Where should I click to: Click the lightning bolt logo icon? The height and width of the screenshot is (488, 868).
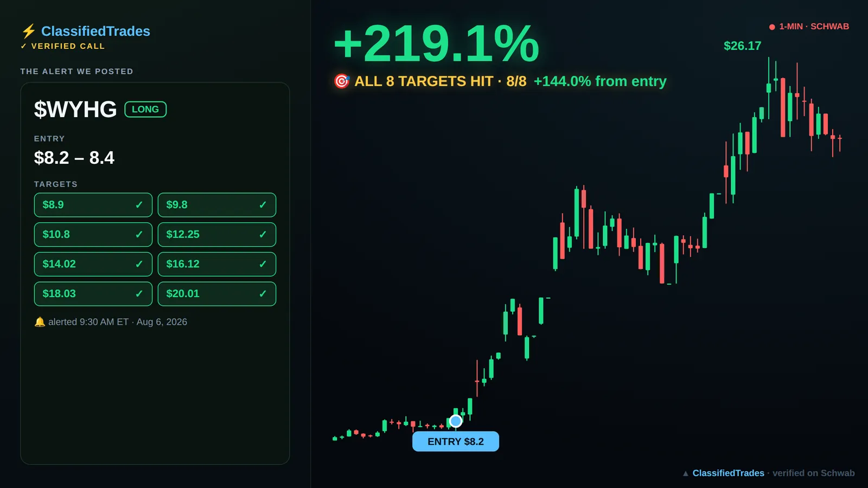tap(29, 31)
